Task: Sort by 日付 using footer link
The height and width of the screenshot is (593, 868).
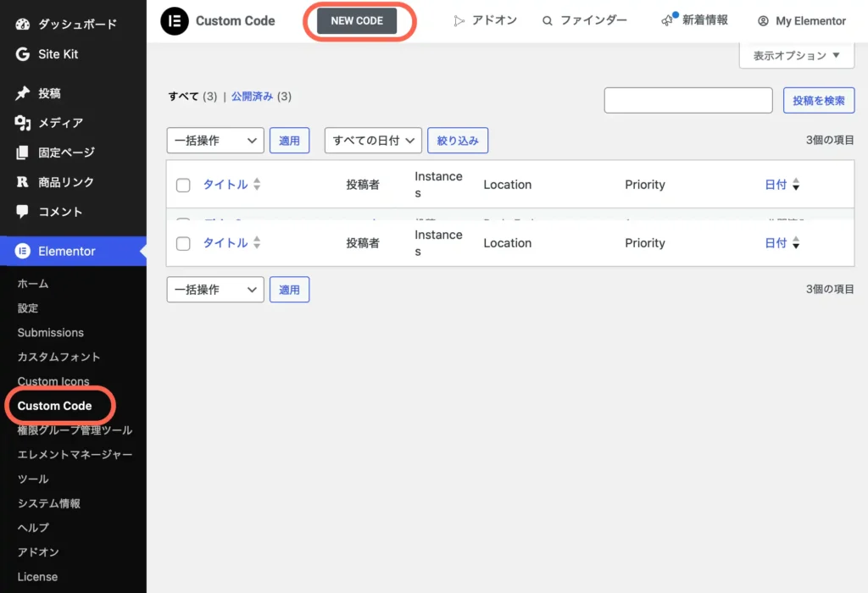Action: (776, 242)
